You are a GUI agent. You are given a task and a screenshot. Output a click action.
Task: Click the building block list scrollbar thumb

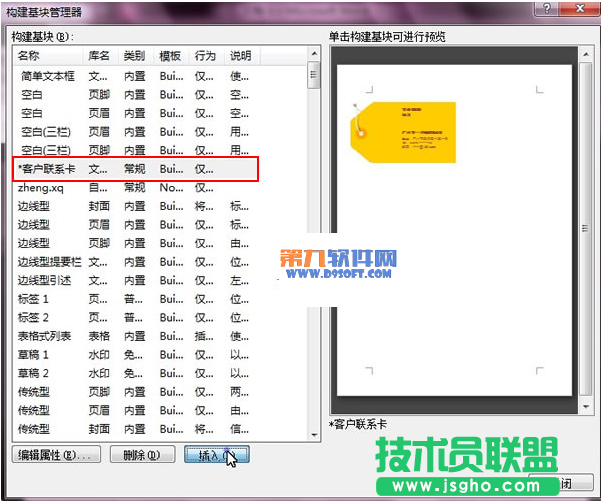314,75
